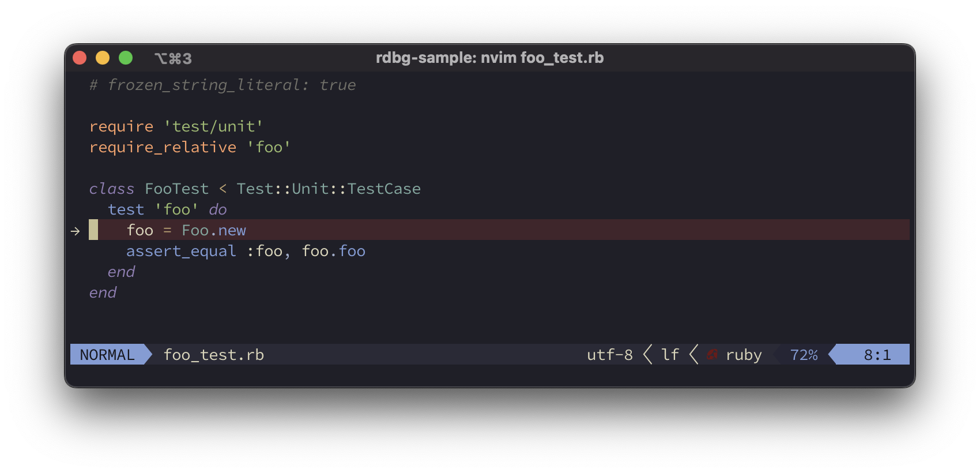This screenshot has width=980, height=473.
Task: Click the debugger arrow sign in the gutter
Action: 75,231
